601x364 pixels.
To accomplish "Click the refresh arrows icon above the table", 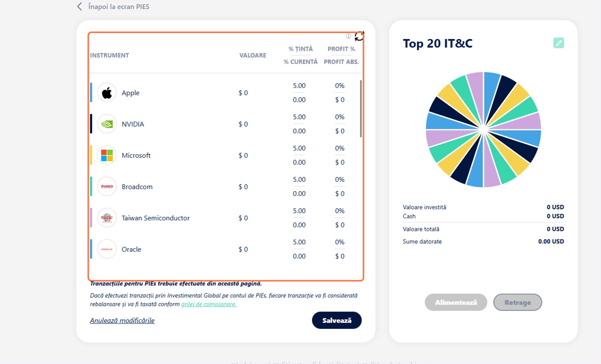I will point(359,36).
